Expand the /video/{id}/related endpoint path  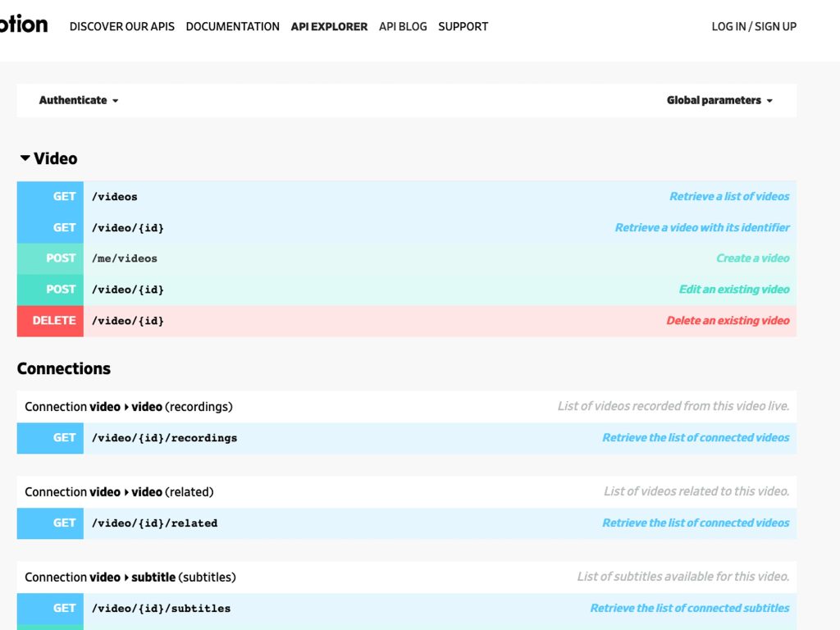click(x=154, y=523)
